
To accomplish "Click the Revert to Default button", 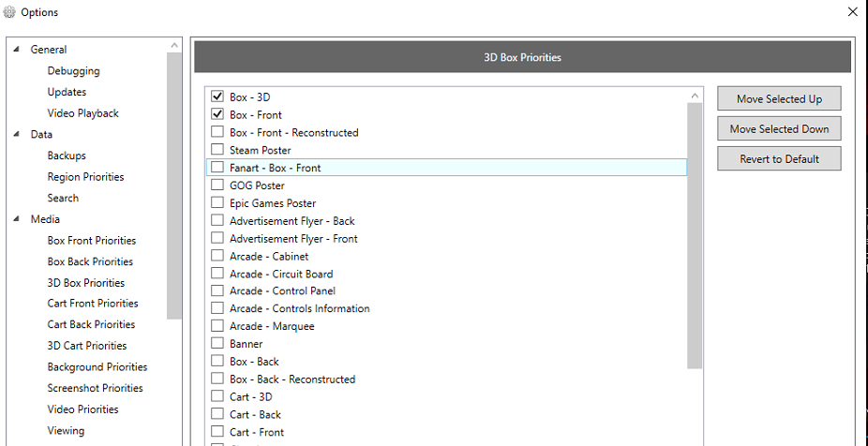I will click(779, 158).
